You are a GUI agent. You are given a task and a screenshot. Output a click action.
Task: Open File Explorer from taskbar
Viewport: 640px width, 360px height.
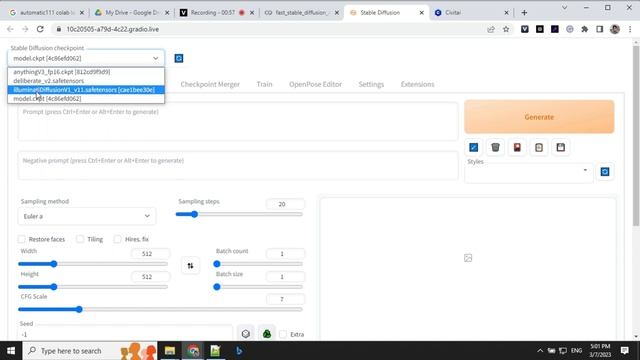point(170,351)
